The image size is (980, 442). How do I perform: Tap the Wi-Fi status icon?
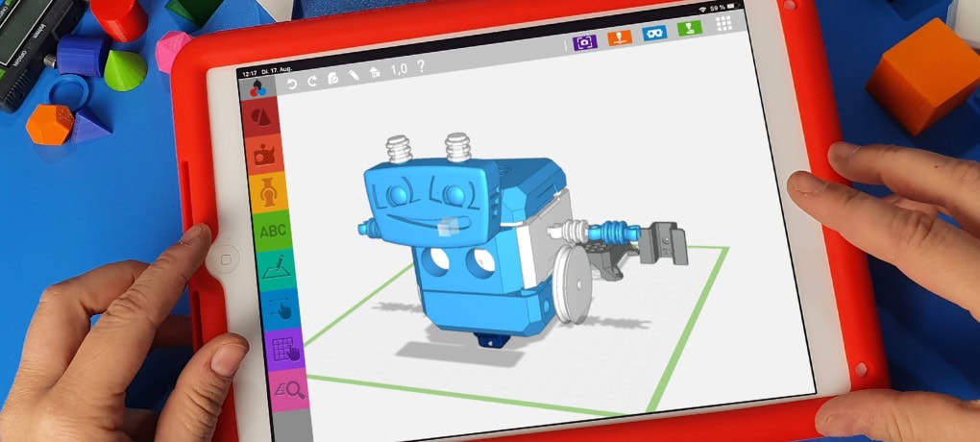tap(702, 9)
